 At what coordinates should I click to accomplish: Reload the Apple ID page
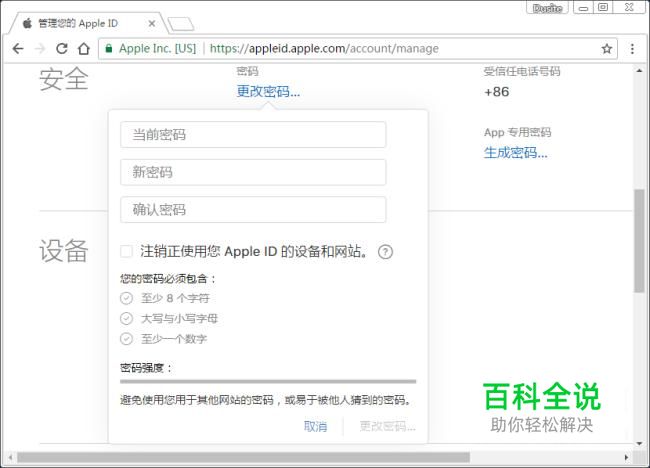[62, 49]
